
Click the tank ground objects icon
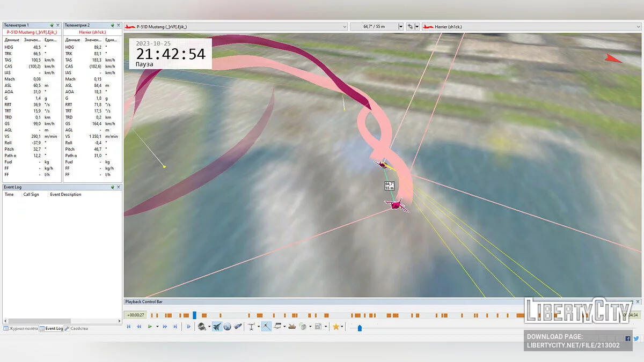point(292,327)
